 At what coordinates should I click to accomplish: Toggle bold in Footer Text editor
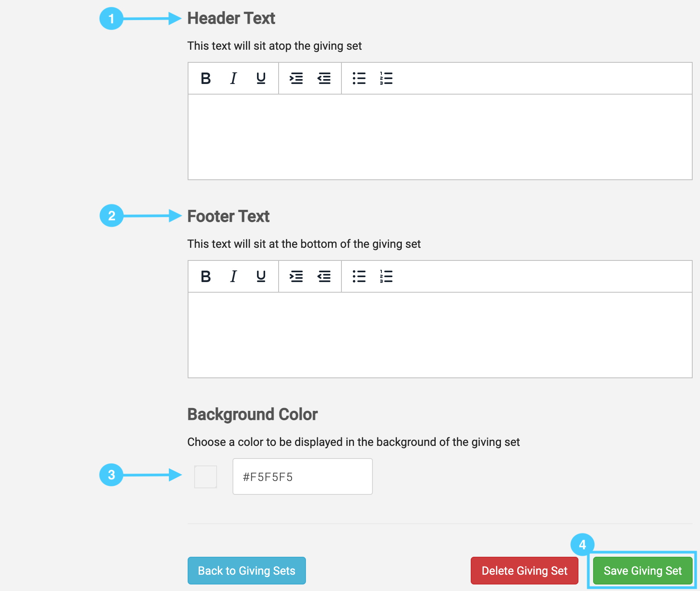(x=206, y=276)
